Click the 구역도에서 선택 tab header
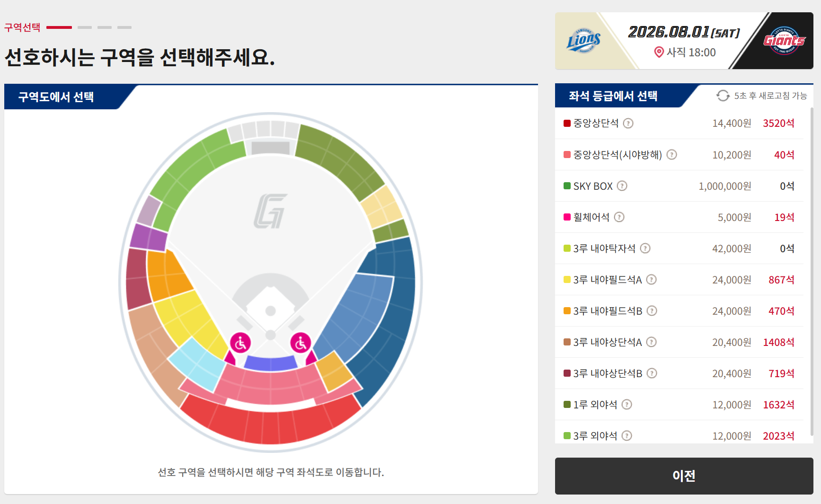The width and height of the screenshot is (821, 504). (56, 97)
